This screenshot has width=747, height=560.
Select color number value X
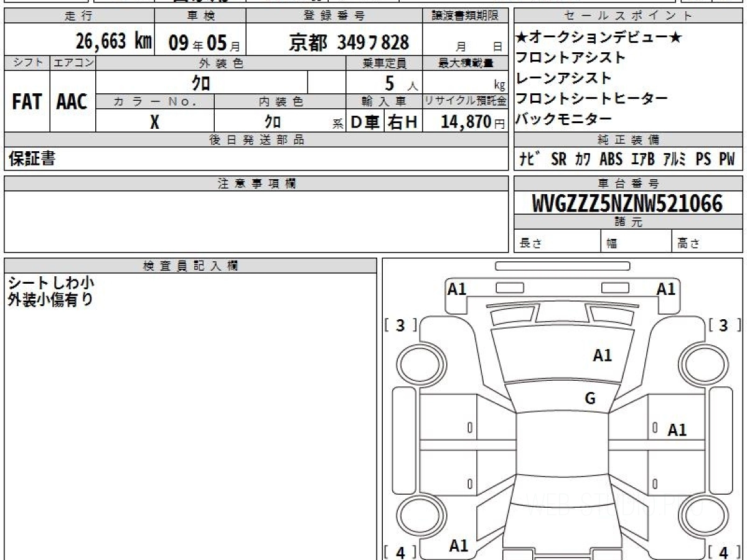point(155,122)
